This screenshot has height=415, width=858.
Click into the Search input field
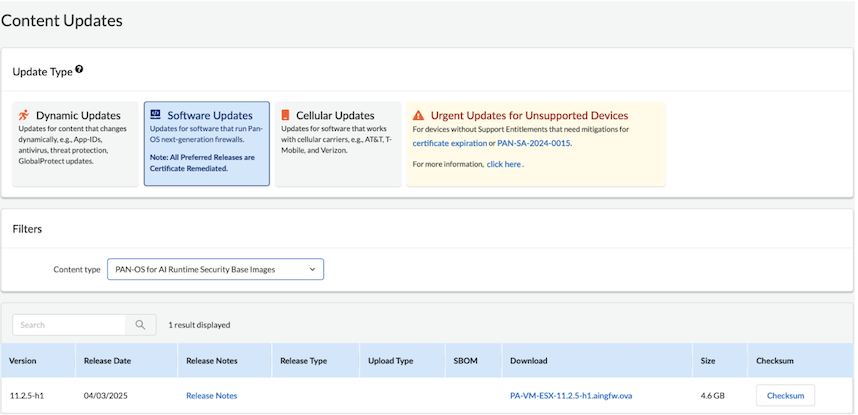[x=70, y=325]
